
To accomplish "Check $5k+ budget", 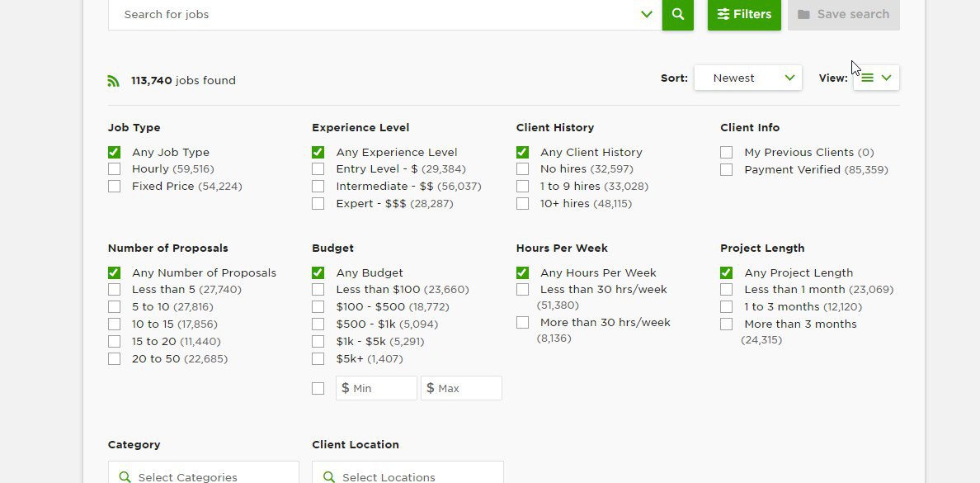I will pos(318,358).
